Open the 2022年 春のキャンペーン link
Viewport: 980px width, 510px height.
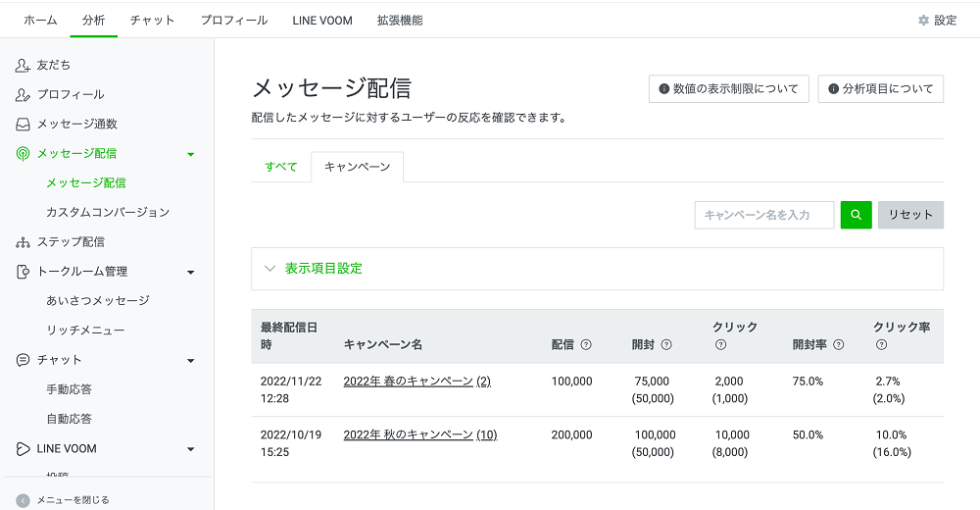408,381
